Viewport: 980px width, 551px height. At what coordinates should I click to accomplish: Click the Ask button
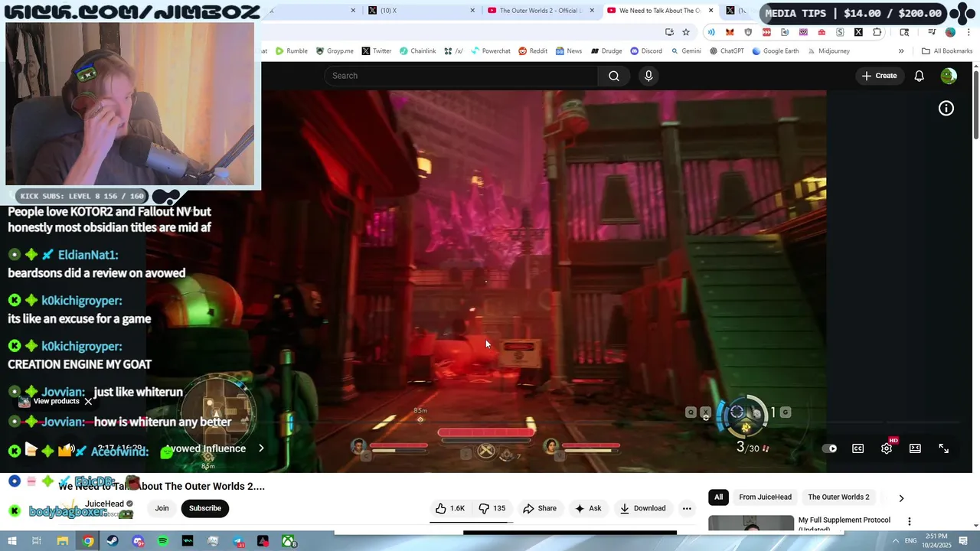pyautogui.click(x=588, y=508)
